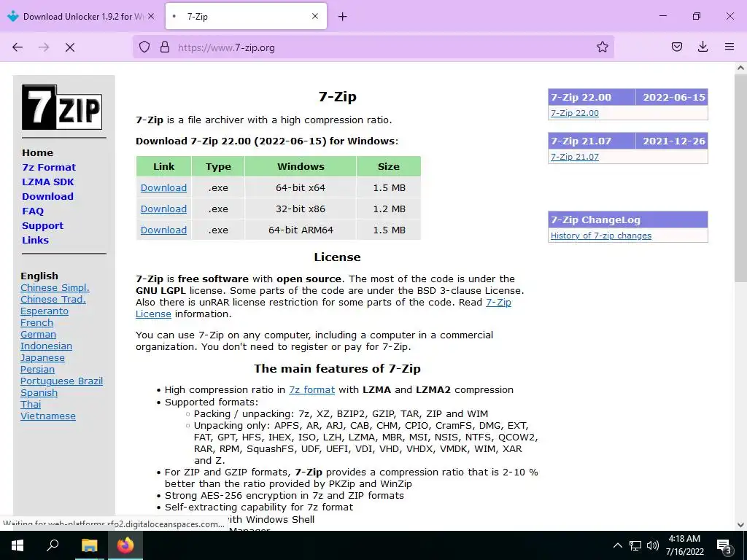This screenshot has height=560, width=747.
Task: Click the browser back arrow
Action: [x=18, y=47]
